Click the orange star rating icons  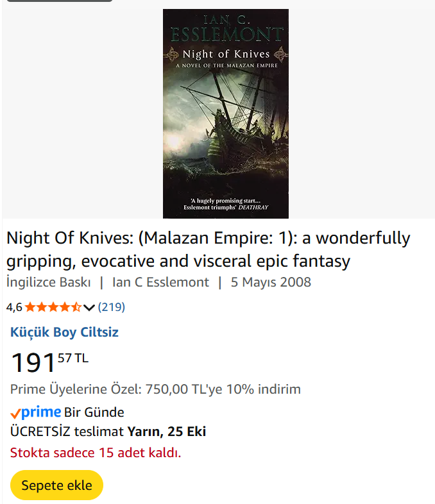tap(53, 307)
